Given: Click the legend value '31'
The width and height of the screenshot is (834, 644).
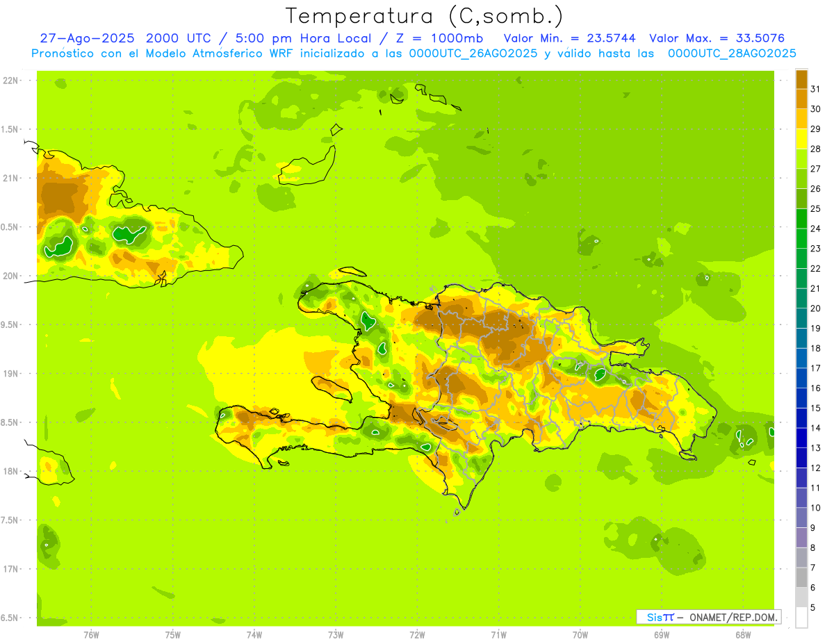Looking at the screenshot, I should coord(816,88).
